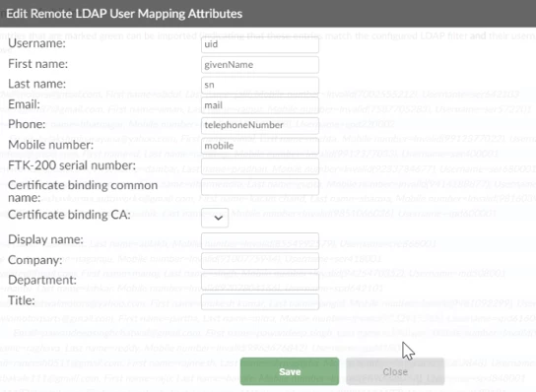536x392 pixels.
Task: Click the Username field containing uid
Action: [260, 44]
